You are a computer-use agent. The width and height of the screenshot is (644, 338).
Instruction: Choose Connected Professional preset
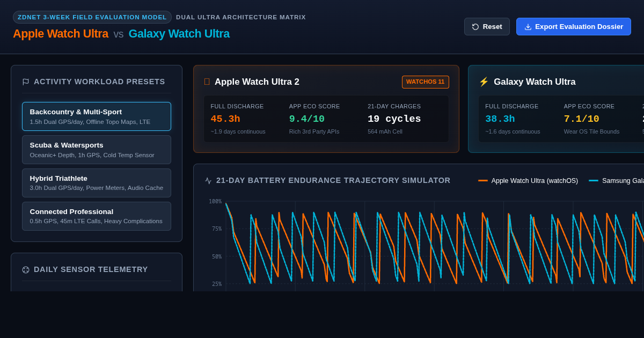pyautogui.click(x=97, y=216)
